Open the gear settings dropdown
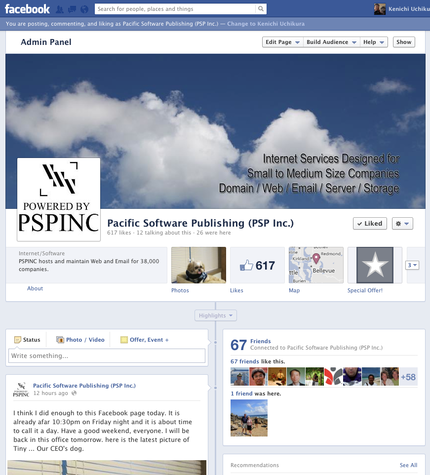The width and height of the screenshot is (430, 475). click(402, 223)
